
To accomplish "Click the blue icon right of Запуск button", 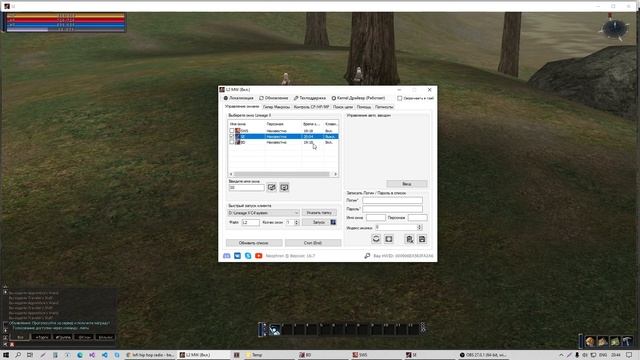I will click(x=333, y=222).
